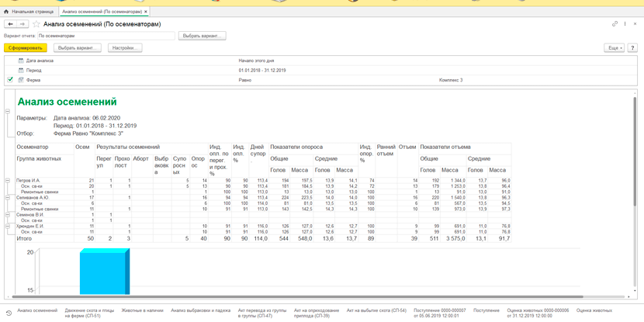Add report to favorites with star icon

[36, 24]
